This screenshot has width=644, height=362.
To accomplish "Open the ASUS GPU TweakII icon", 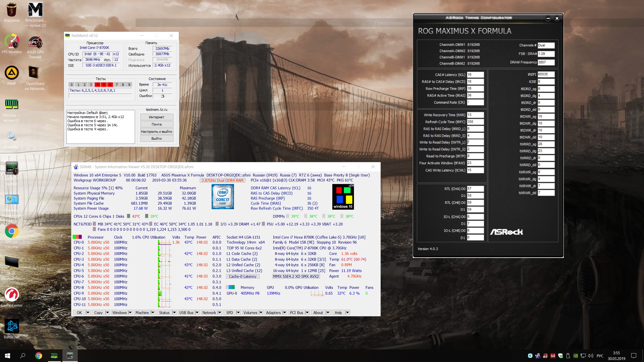I will pyautogui.click(x=35, y=42).
